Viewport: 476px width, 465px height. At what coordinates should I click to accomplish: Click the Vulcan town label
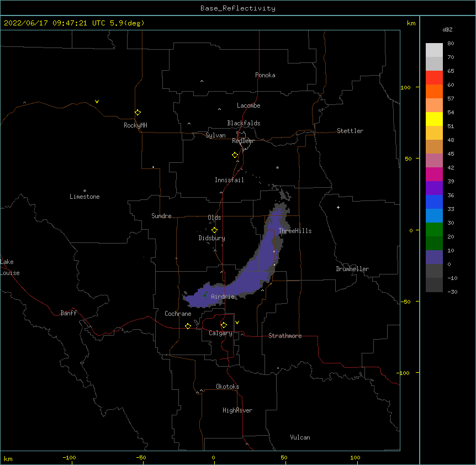click(x=300, y=437)
